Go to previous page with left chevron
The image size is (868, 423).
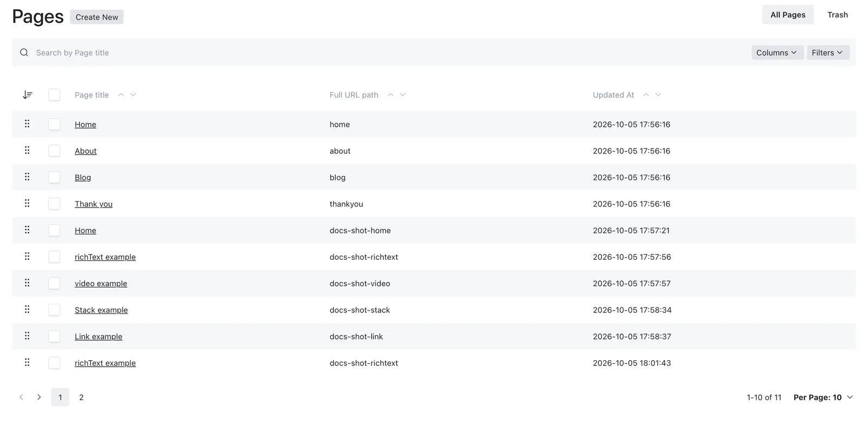pyautogui.click(x=21, y=398)
